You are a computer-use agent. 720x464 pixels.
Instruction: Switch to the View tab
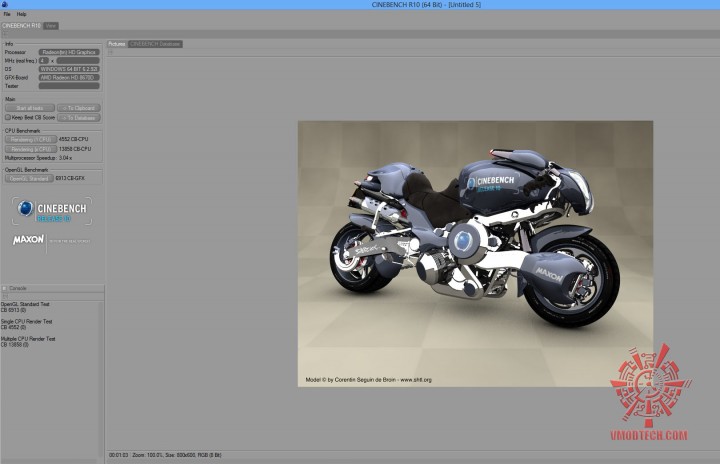(51, 26)
